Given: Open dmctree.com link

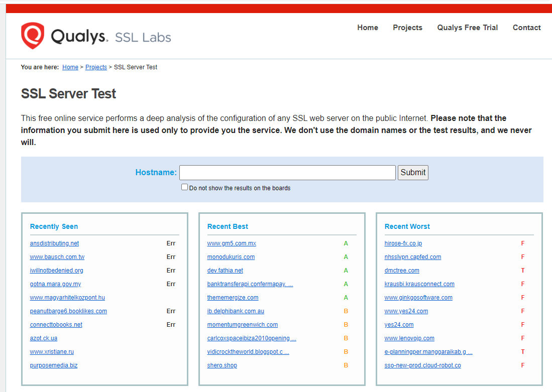Looking at the screenshot, I should (x=402, y=270).
